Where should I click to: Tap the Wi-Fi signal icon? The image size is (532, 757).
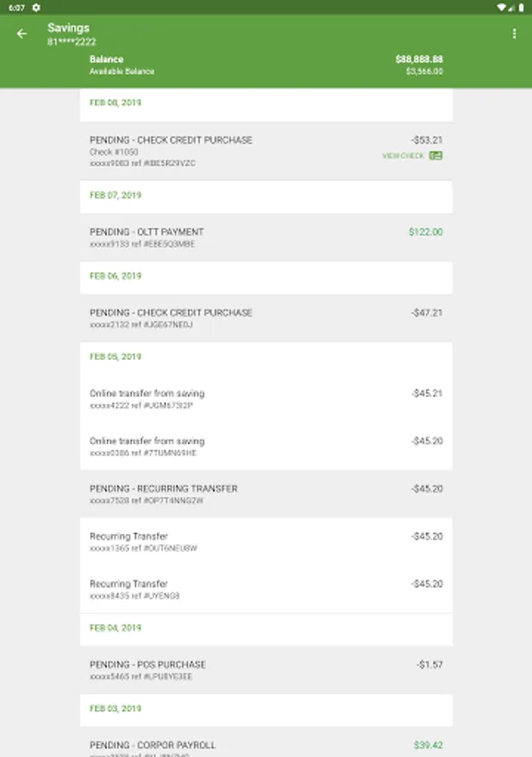[501, 7]
